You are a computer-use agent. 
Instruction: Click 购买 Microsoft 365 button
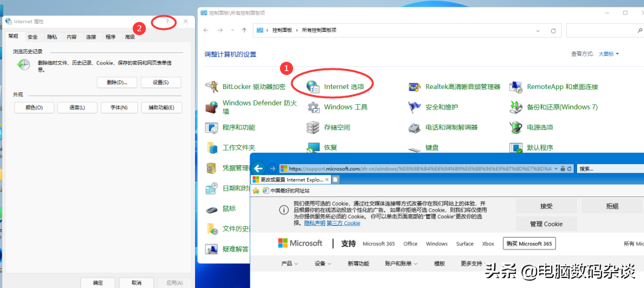click(x=529, y=244)
